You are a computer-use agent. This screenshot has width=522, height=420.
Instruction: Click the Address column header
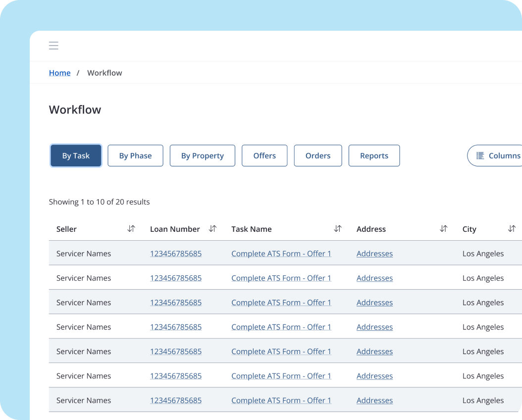point(371,229)
